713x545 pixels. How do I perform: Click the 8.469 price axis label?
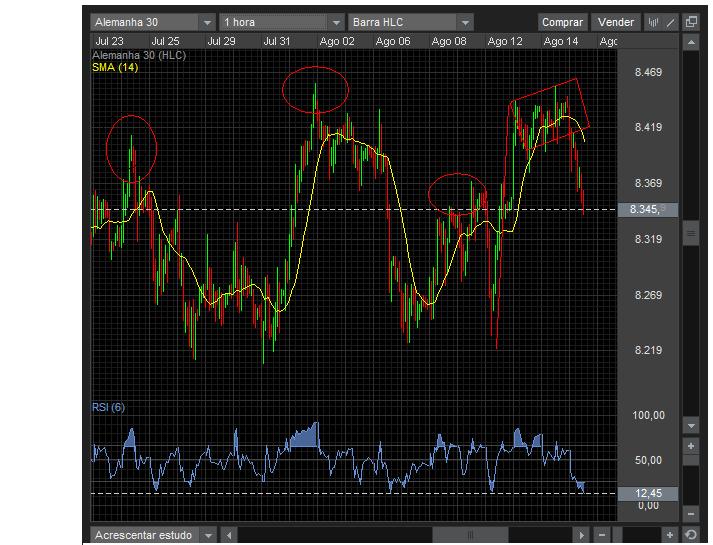point(648,72)
